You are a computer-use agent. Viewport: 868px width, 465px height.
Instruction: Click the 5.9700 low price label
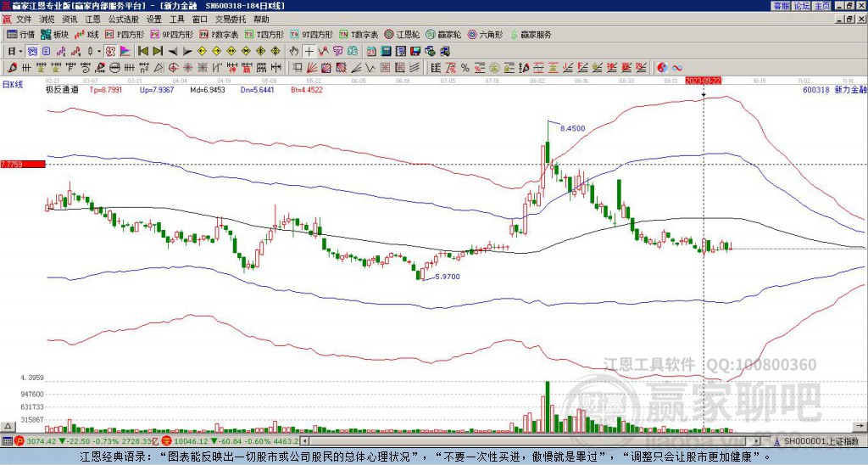click(x=448, y=277)
